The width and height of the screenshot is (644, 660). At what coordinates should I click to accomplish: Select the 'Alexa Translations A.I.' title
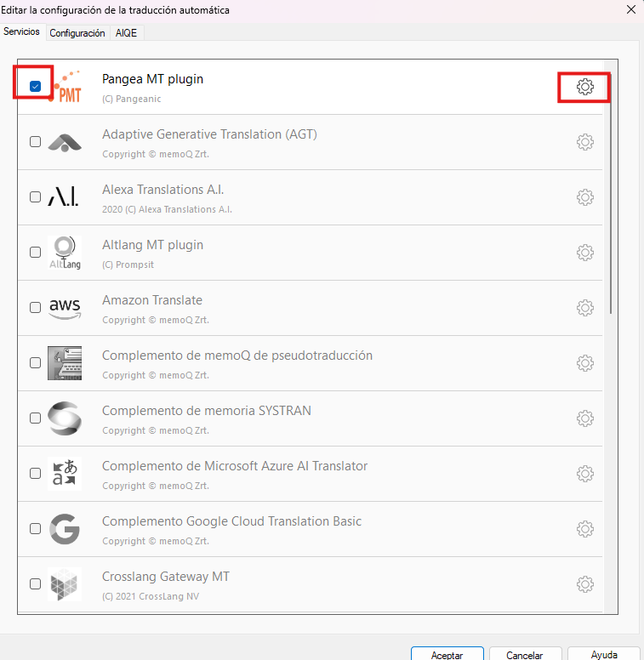pyautogui.click(x=162, y=190)
